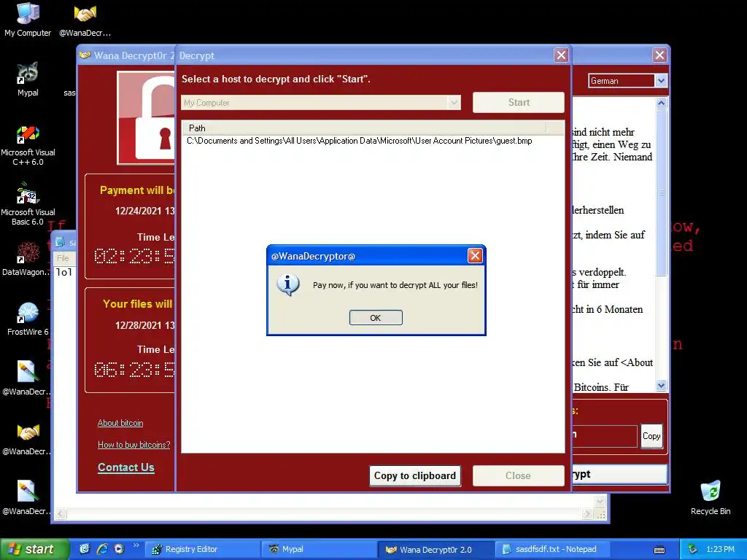
Task: Close the @WanaDecryptor@ message dialog
Action: pyautogui.click(x=475, y=256)
